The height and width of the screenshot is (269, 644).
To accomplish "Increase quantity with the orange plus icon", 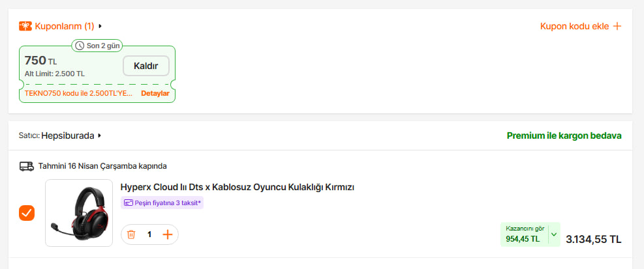I will pos(168,234).
